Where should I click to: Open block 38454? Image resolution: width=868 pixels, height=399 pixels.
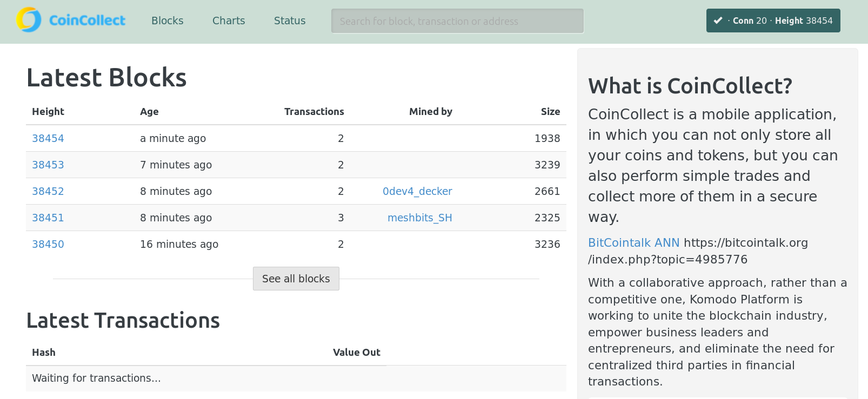coord(48,138)
